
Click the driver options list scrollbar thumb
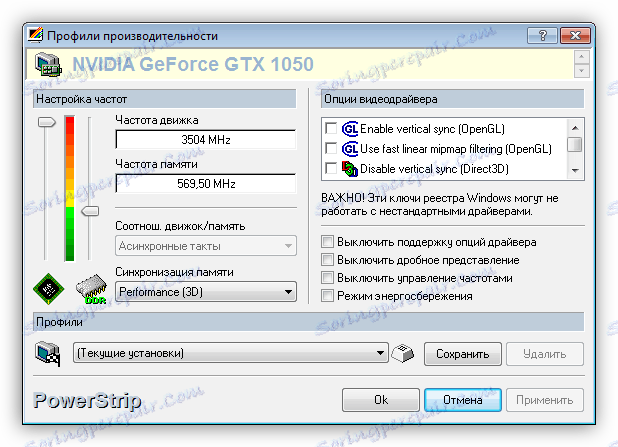tap(575, 144)
